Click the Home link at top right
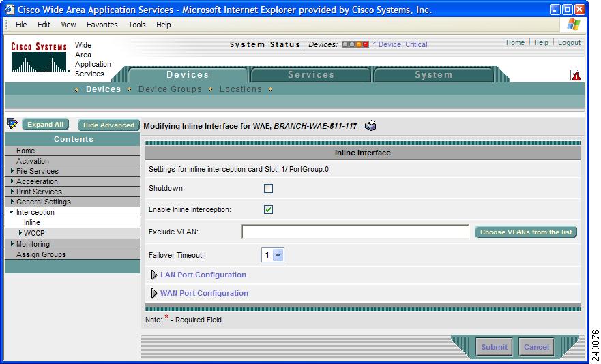601x364 pixels. tap(515, 42)
